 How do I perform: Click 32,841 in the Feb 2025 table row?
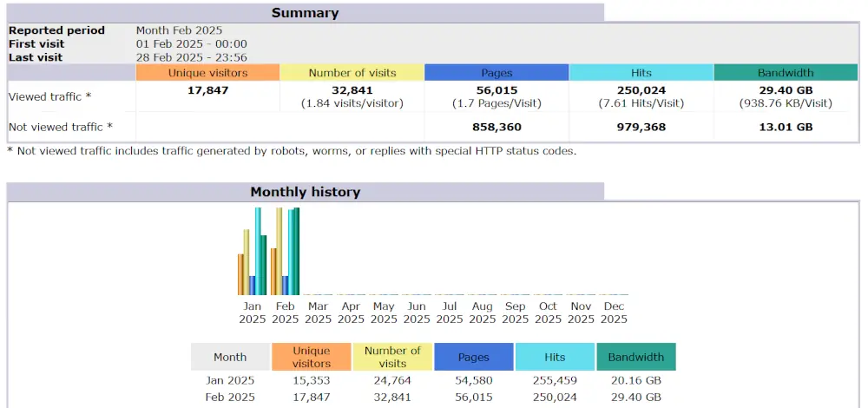point(392,397)
